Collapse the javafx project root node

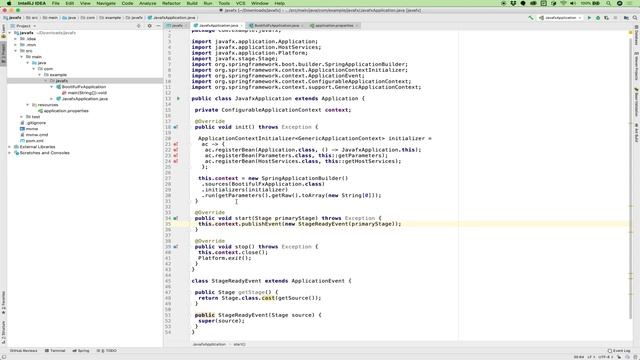[10, 33]
